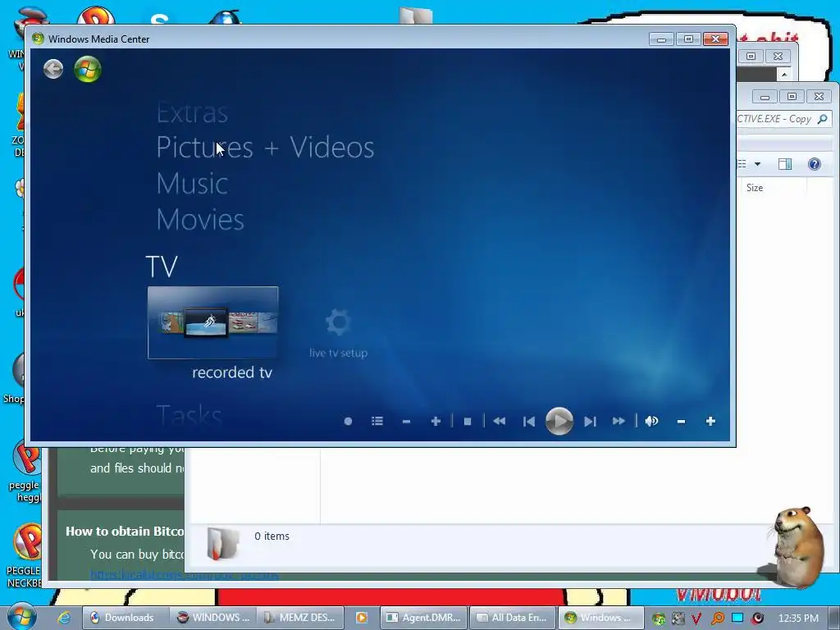Click the PEGGLE NECKBE desktop icon

pyautogui.click(x=25, y=556)
